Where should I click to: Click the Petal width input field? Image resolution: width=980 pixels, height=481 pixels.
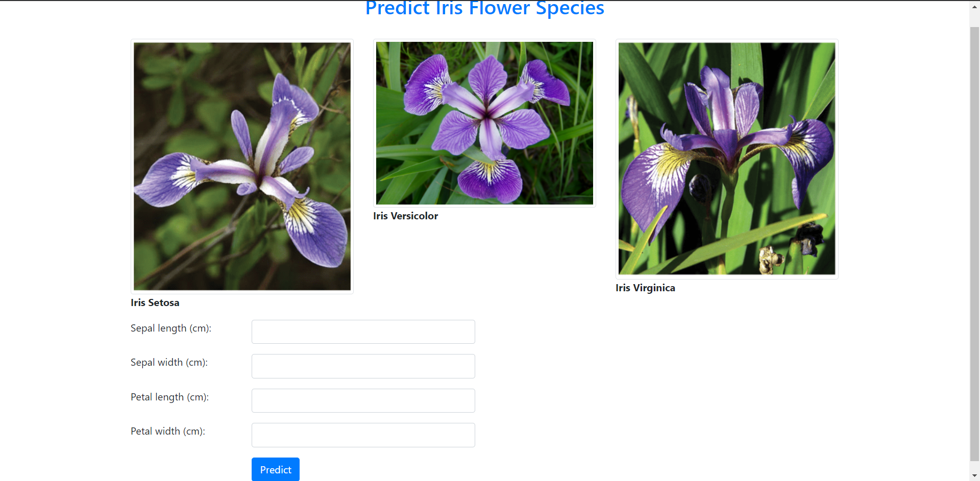point(362,435)
